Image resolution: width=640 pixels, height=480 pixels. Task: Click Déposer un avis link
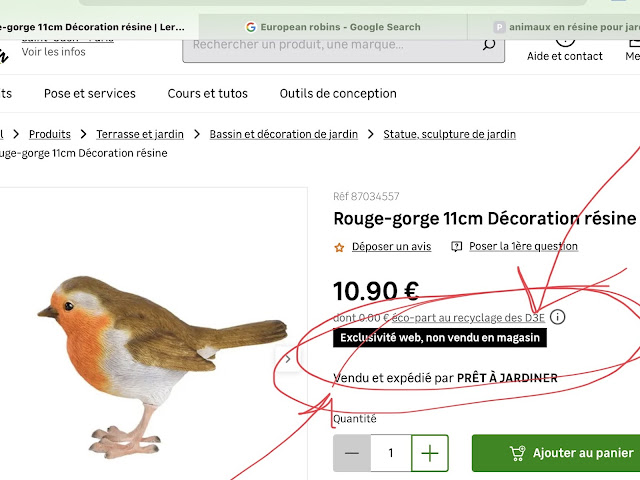(x=391, y=247)
